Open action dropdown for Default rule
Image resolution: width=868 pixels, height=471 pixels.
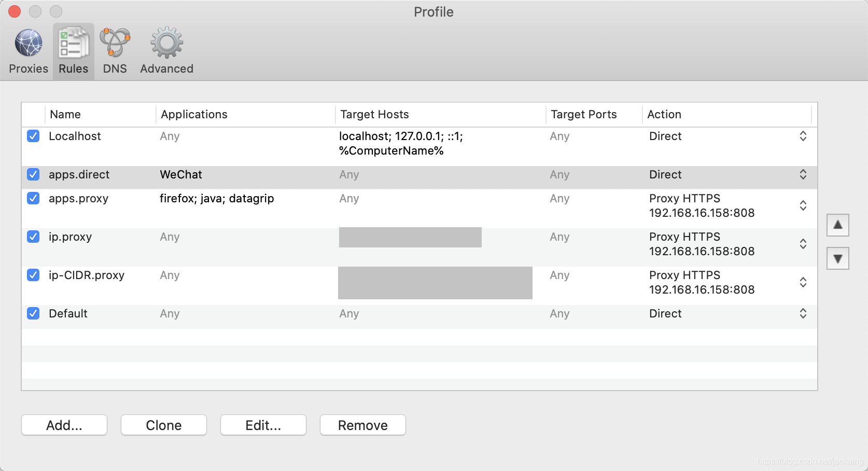(x=803, y=313)
